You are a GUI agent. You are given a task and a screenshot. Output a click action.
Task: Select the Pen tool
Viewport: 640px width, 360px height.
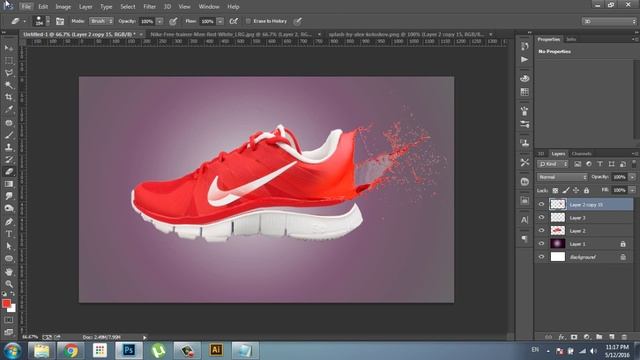tap(9, 222)
